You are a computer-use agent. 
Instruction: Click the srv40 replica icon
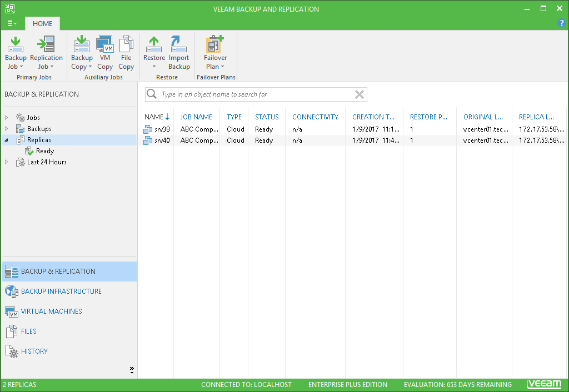pyautogui.click(x=148, y=140)
